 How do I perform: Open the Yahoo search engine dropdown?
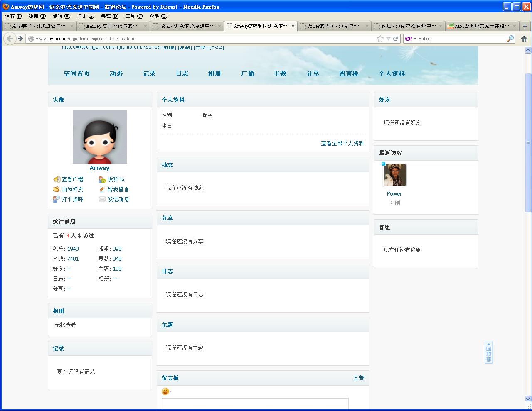click(x=410, y=39)
